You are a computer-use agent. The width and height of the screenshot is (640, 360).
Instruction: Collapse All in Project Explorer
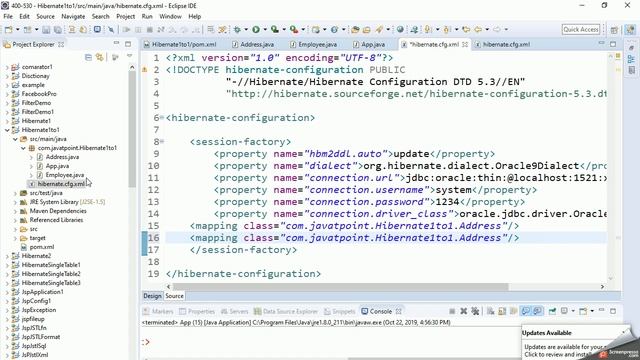88,57
